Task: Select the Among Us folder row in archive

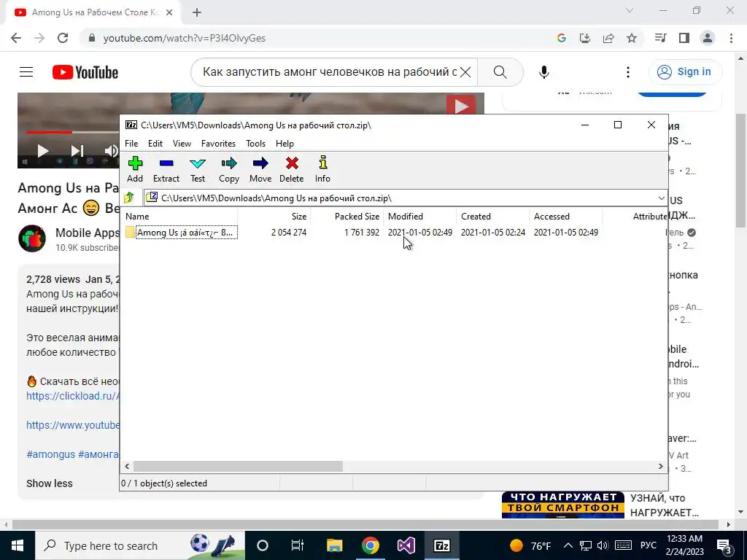Action: (x=362, y=233)
